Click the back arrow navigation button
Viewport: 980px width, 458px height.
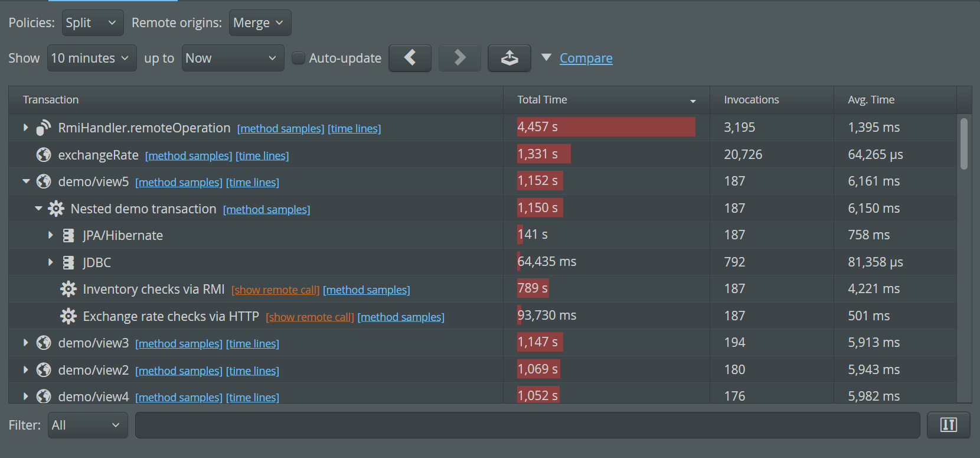tap(410, 58)
